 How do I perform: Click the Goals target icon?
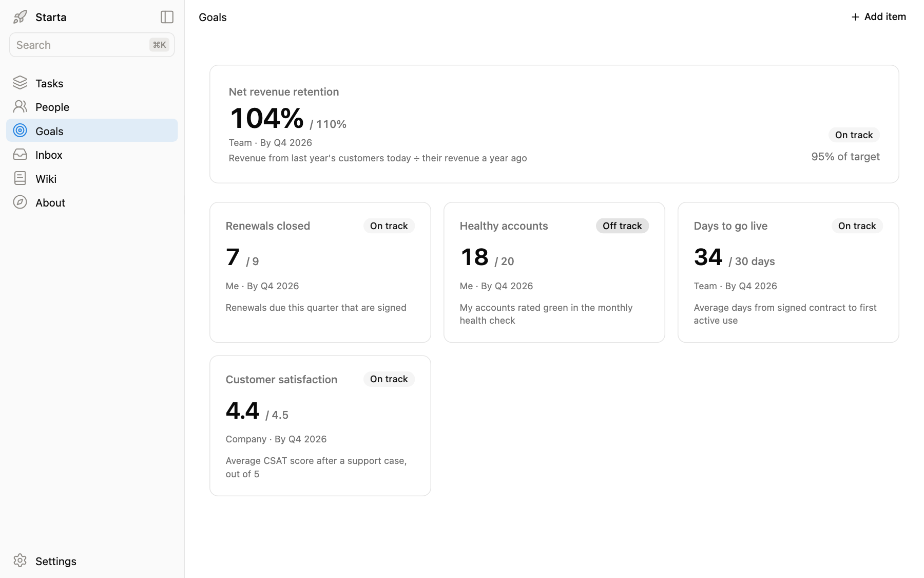click(20, 130)
